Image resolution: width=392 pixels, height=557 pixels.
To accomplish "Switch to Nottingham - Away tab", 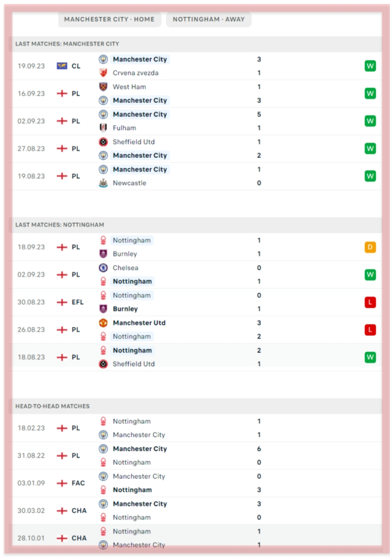I will point(208,19).
